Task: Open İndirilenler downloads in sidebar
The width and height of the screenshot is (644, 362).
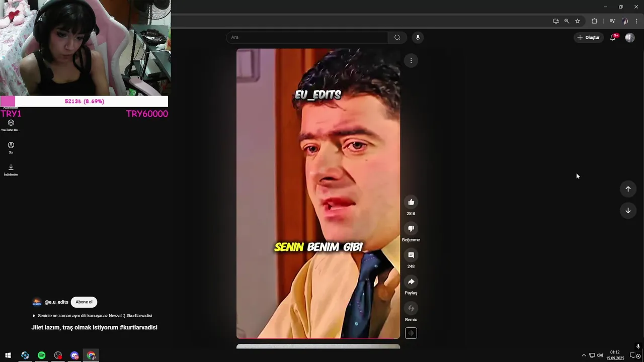Action: [11, 169]
